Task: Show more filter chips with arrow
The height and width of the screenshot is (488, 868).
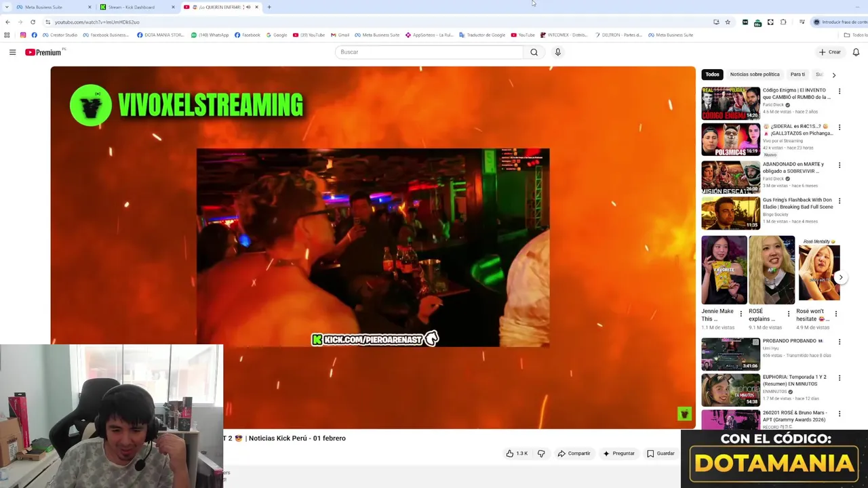Action: pos(833,75)
